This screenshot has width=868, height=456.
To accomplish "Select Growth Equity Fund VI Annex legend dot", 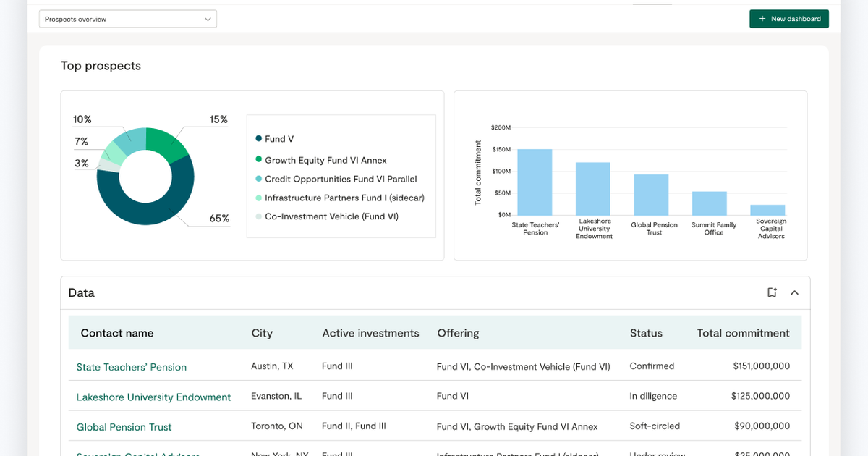I will (258, 160).
